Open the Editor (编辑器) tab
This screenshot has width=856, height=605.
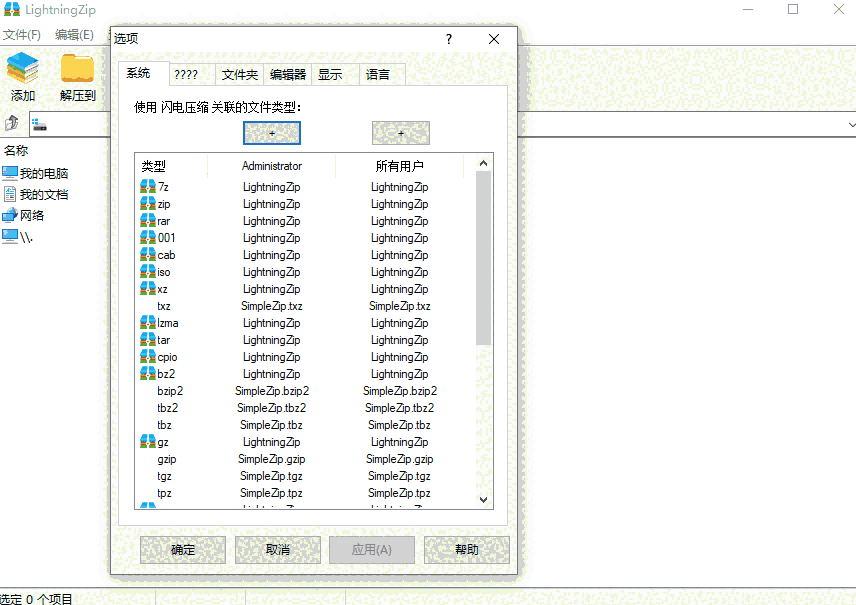pyautogui.click(x=288, y=75)
